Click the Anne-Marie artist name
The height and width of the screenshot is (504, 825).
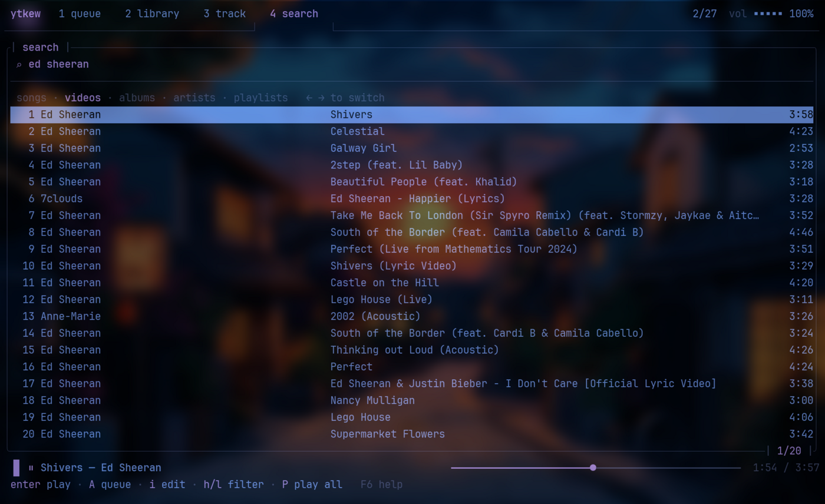coord(71,316)
